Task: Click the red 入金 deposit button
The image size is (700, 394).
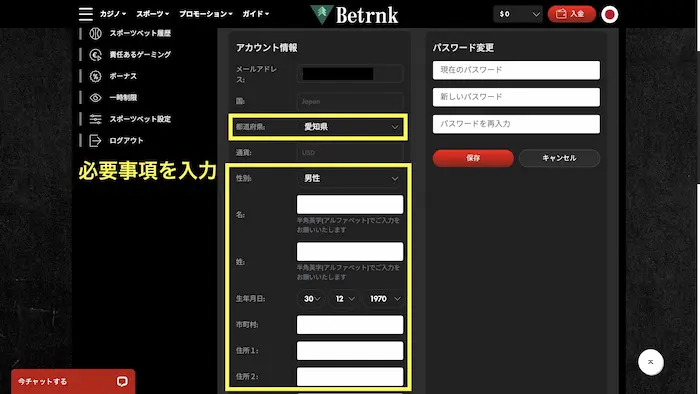Action: click(571, 14)
